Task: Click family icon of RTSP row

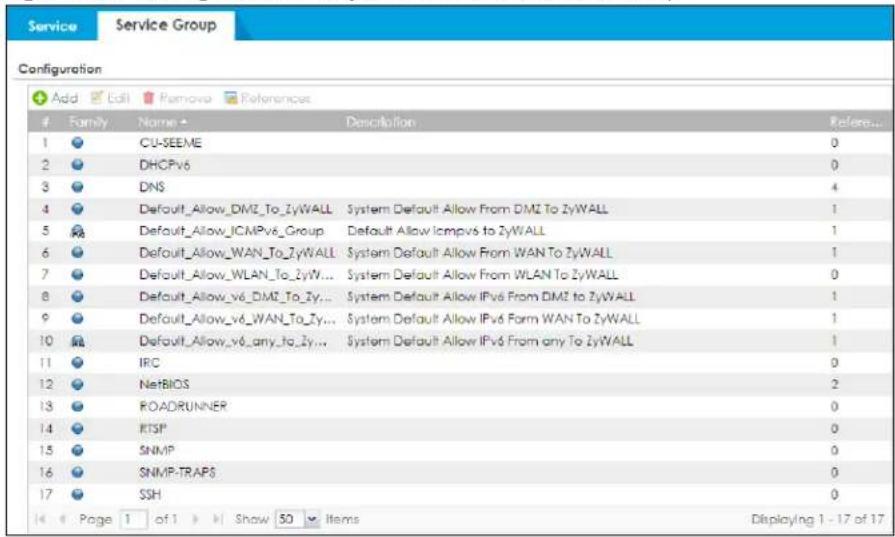Action: tap(78, 429)
